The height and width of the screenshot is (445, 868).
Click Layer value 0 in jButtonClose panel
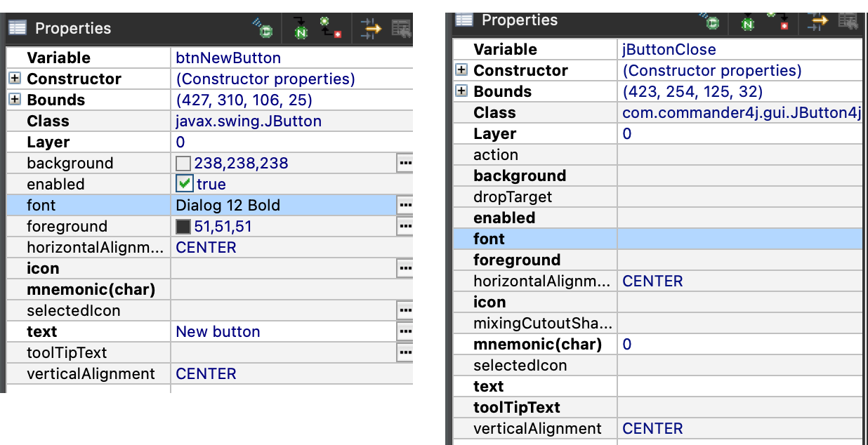(627, 133)
